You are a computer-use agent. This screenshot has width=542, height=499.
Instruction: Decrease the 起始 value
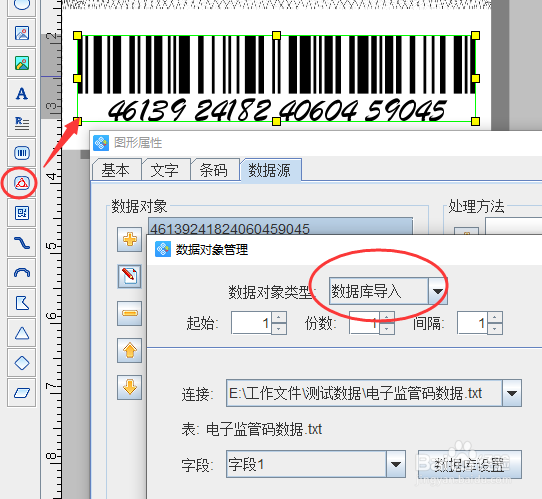point(279,328)
